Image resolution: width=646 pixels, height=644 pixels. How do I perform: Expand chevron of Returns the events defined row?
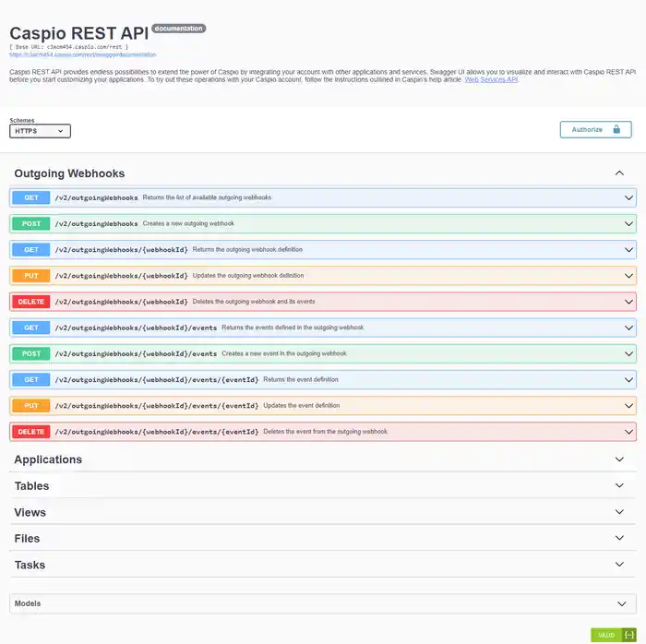pyautogui.click(x=628, y=328)
